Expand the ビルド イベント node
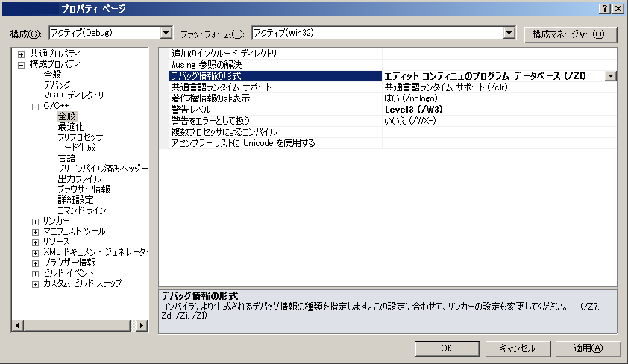The height and width of the screenshot is (364, 628). point(35,274)
